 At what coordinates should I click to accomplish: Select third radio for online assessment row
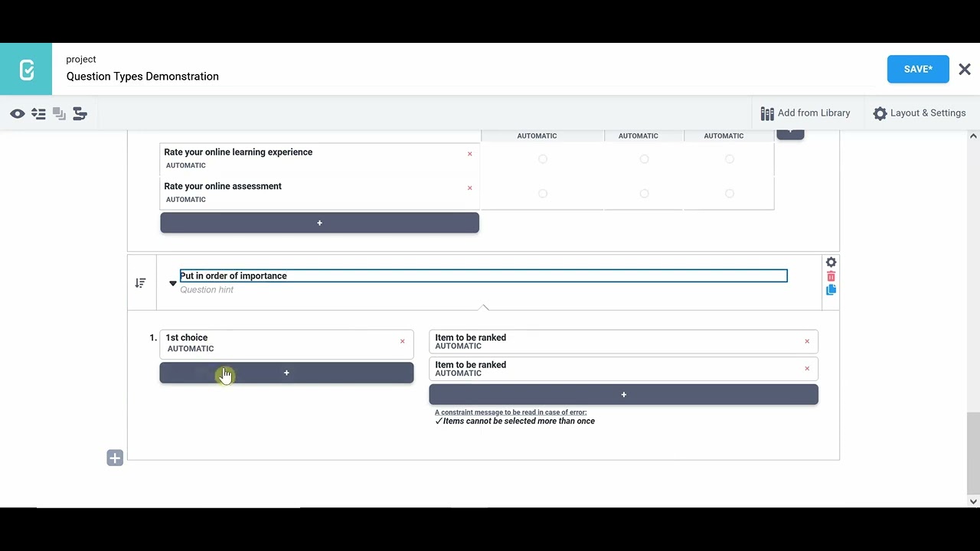point(730,194)
